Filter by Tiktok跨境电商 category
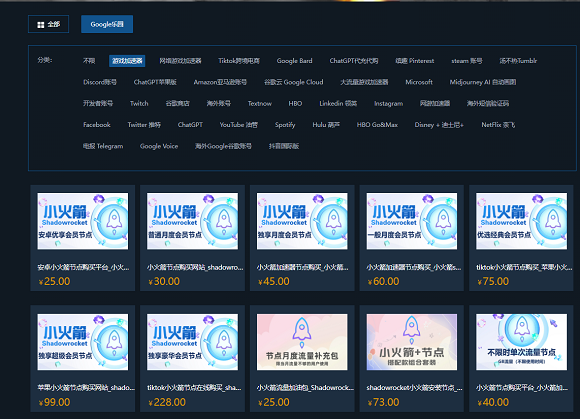The height and width of the screenshot is (419, 580). 239,61
